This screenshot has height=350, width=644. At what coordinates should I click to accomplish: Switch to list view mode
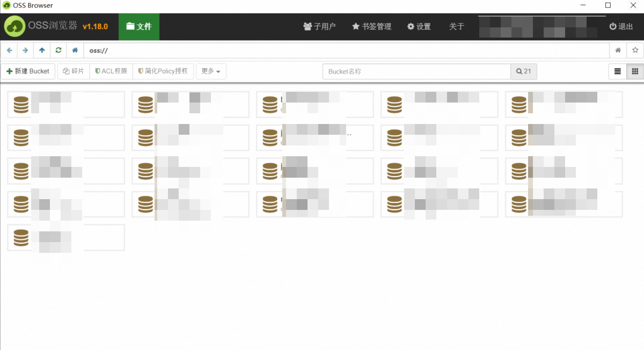tap(618, 71)
